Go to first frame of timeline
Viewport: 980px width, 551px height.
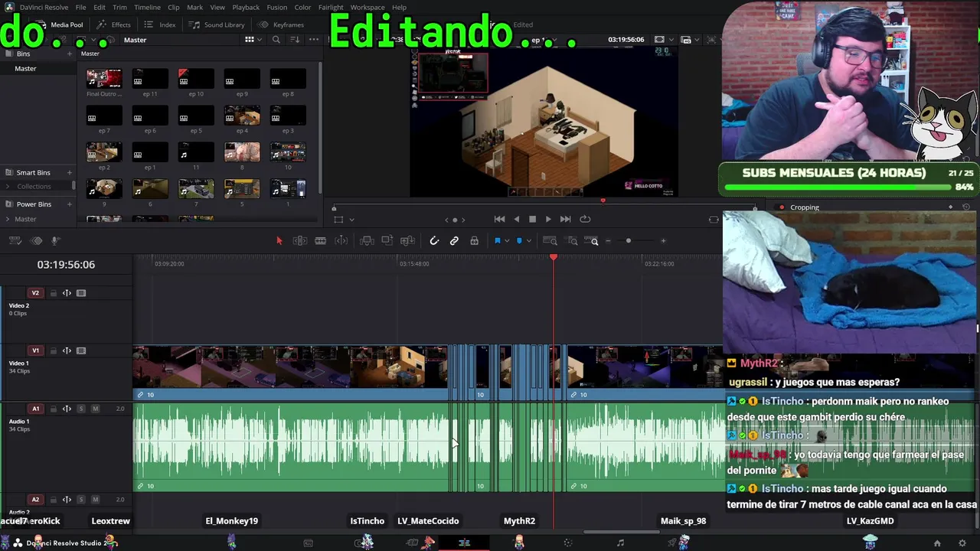pos(499,219)
